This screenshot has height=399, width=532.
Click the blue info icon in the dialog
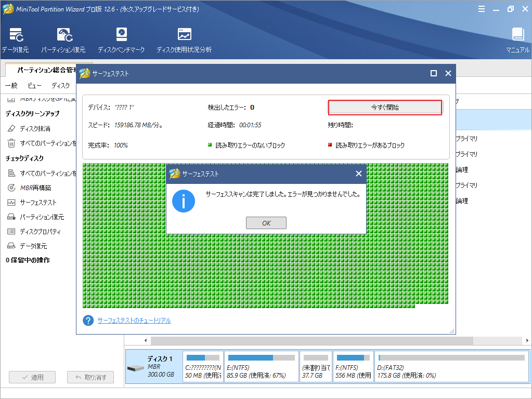[184, 201]
